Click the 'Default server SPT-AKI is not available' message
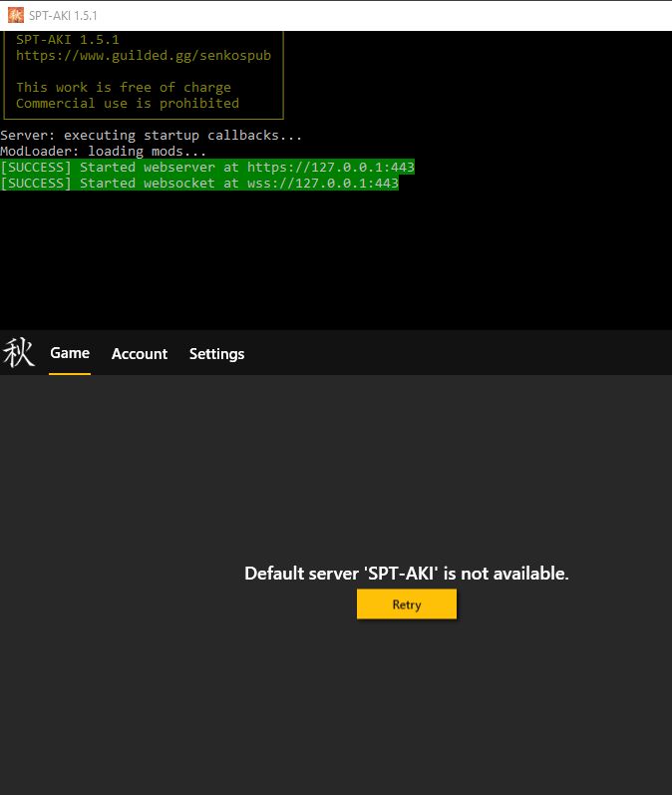This screenshot has height=795, width=672. tap(407, 574)
